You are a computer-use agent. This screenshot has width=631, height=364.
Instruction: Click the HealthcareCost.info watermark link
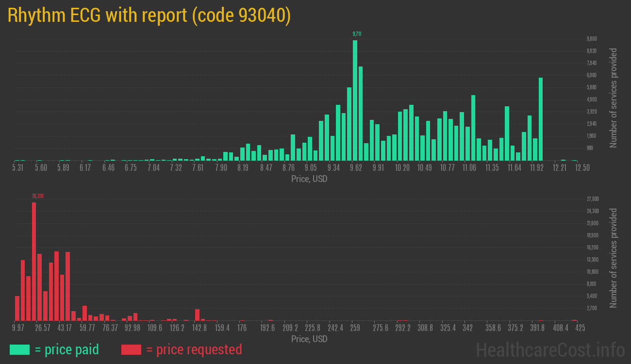(x=550, y=349)
